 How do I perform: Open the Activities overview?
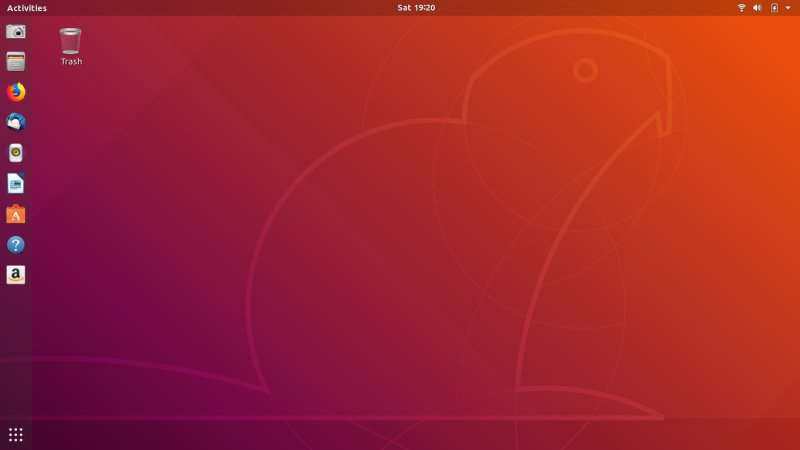(27, 8)
